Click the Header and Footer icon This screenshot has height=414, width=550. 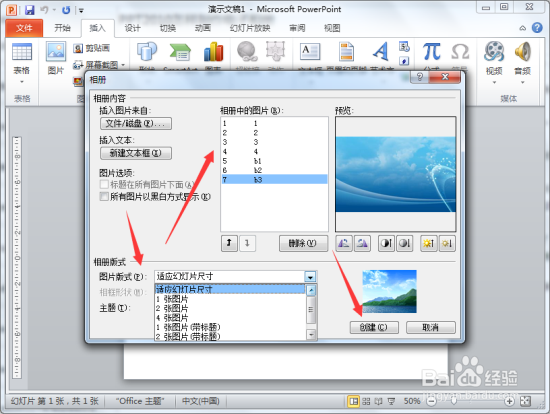[347, 52]
